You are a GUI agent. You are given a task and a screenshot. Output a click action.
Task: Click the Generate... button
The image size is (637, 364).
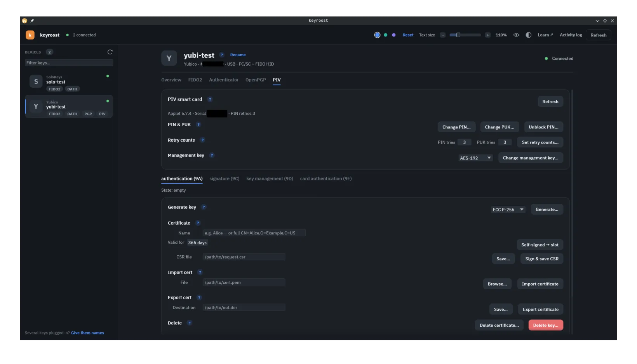[547, 210]
